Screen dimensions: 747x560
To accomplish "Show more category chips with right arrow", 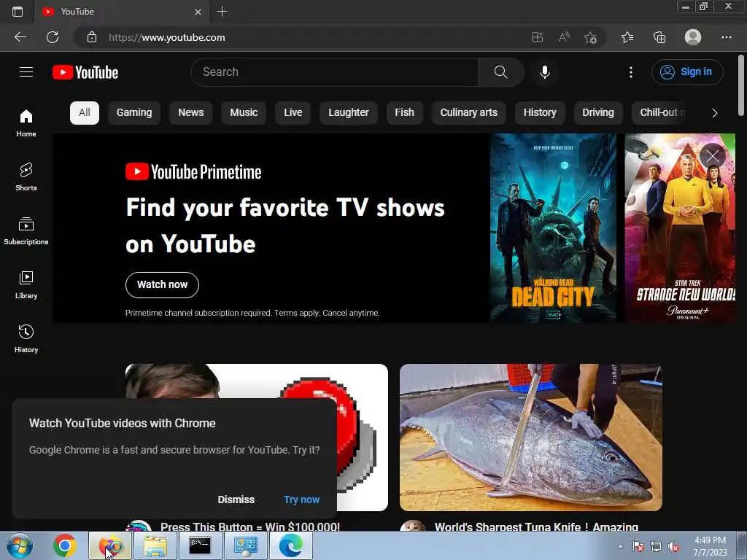I will (714, 113).
